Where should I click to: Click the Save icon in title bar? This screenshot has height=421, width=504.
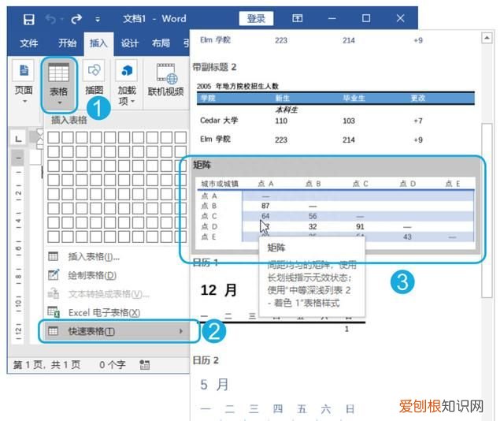(x=29, y=19)
